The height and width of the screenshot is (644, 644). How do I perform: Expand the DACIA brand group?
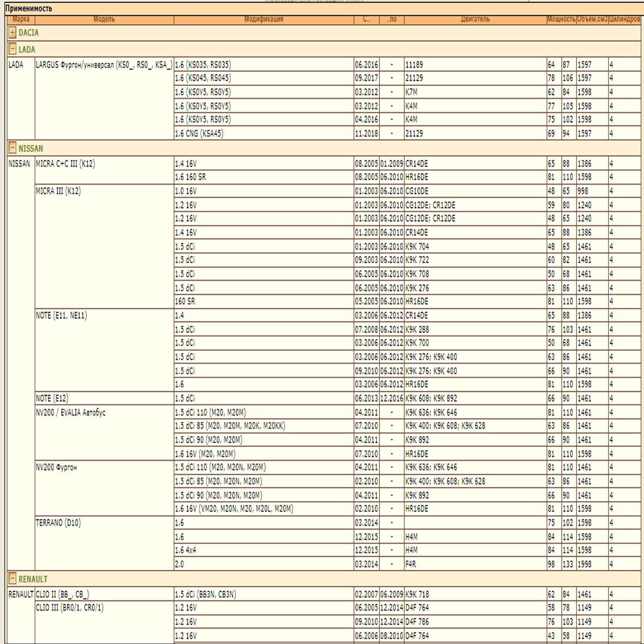coord(12,33)
